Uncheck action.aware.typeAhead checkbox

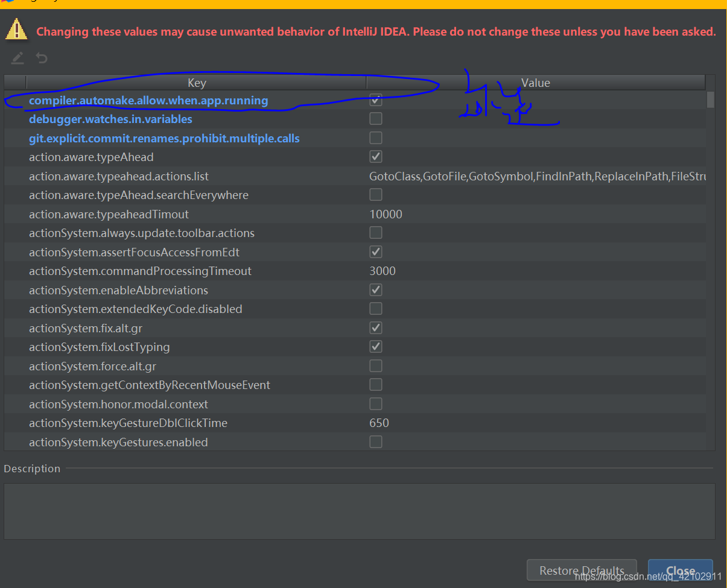tap(375, 157)
